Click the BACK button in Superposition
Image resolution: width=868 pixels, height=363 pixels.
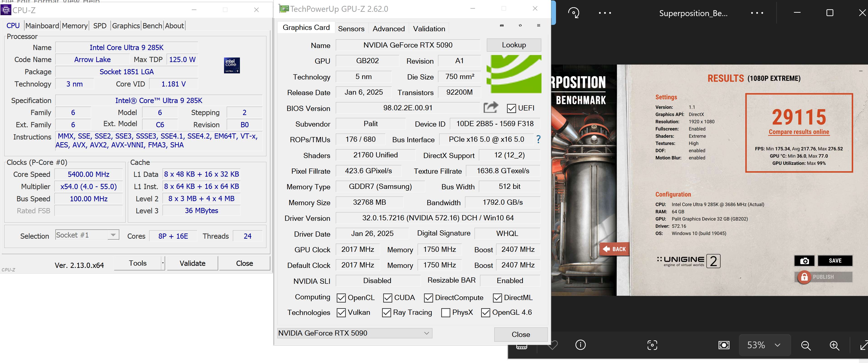tap(615, 249)
